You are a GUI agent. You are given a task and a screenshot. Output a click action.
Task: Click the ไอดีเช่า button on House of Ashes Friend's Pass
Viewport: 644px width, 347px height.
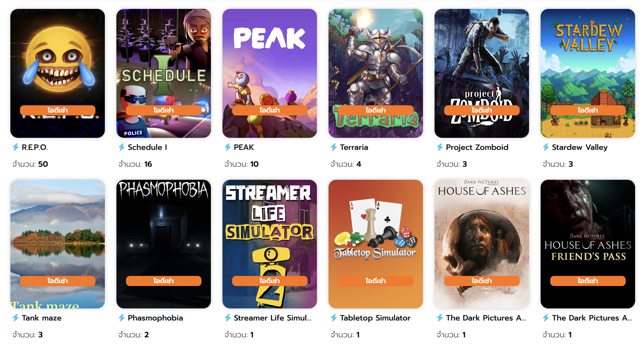[588, 281]
